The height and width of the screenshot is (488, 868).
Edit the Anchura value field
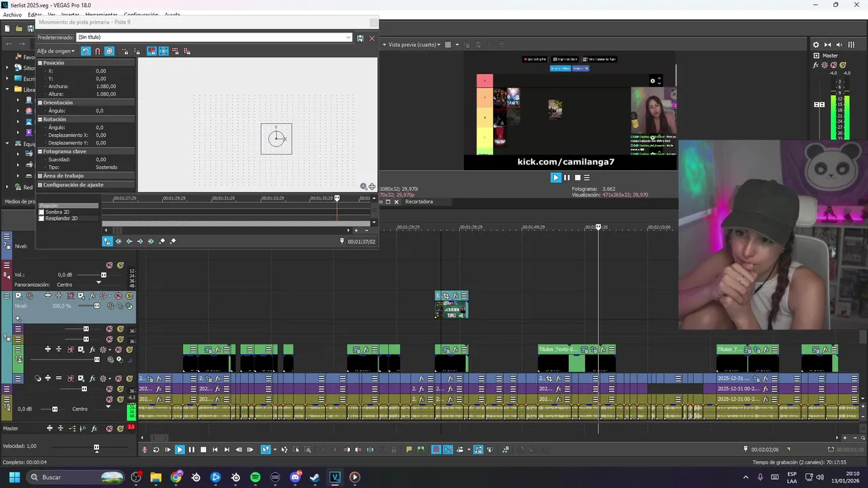point(106,86)
